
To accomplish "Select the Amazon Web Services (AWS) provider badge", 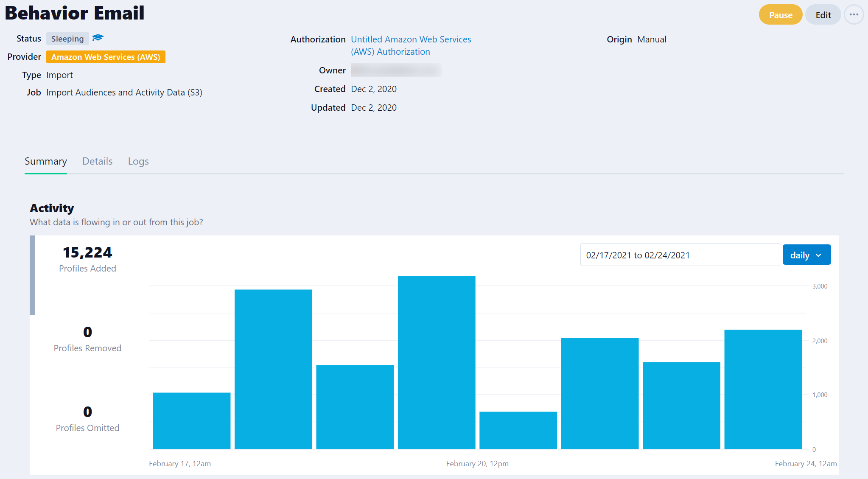I will [105, 56].
